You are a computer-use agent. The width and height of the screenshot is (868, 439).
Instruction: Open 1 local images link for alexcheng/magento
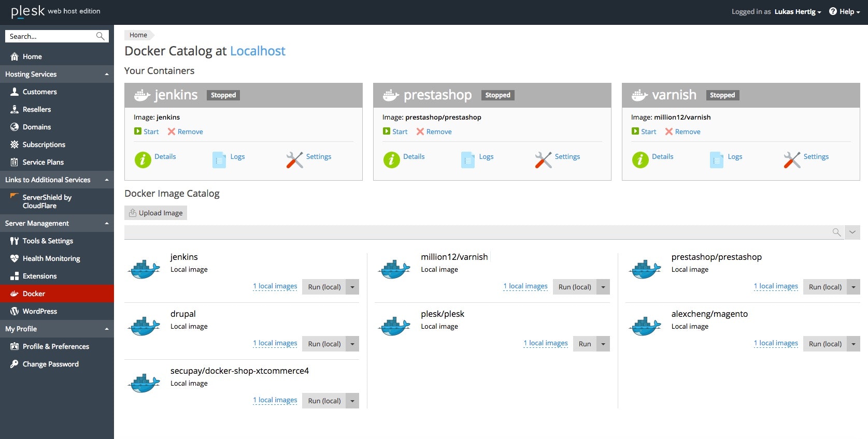pyautogui.click(x=776, y=343)
